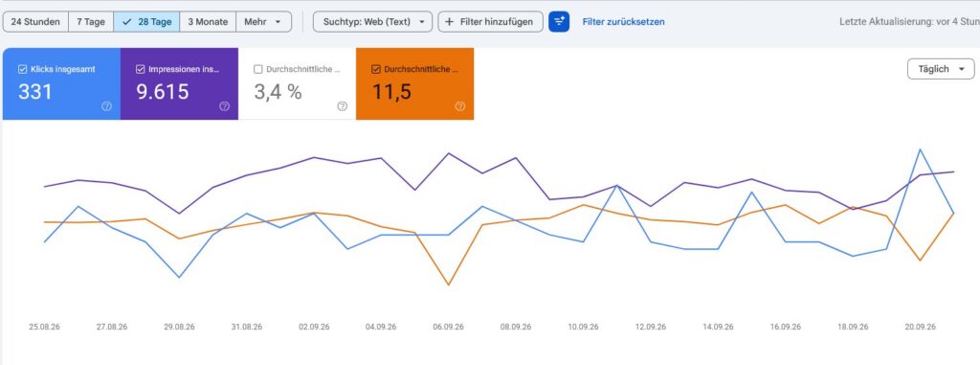
Task: Click the 06.09.26 axis date label
Action: click(449, 327)
